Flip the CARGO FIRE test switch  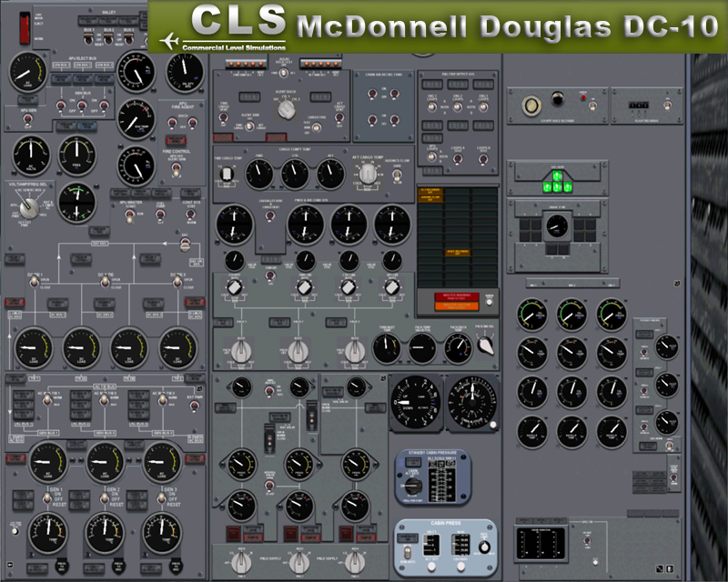coord(317,127)
